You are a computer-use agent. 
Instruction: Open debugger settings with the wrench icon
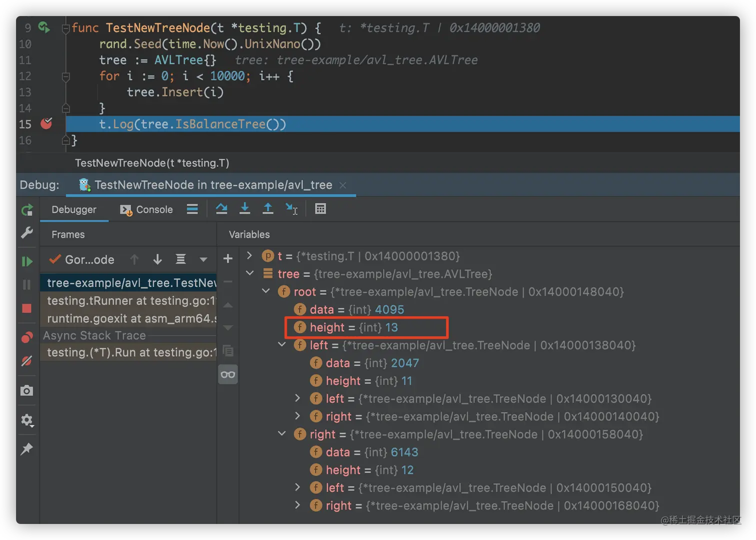(x=27, y=233)
